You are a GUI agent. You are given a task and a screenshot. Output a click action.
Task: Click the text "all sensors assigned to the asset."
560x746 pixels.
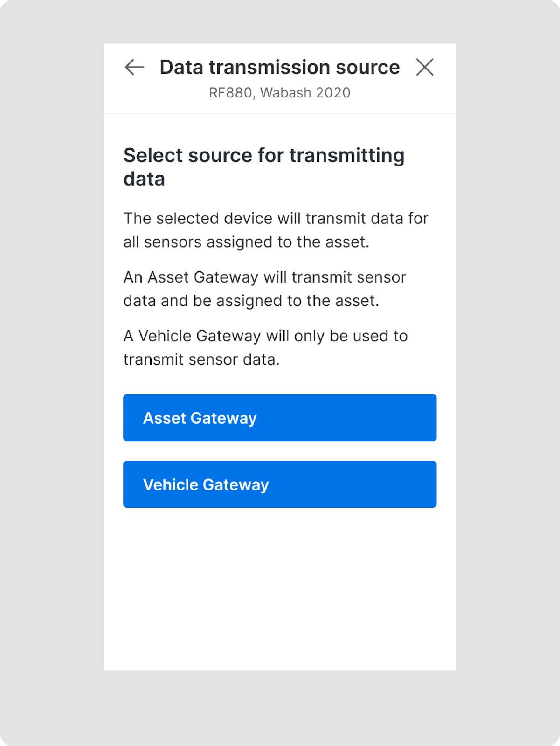[x=246, y=242]
